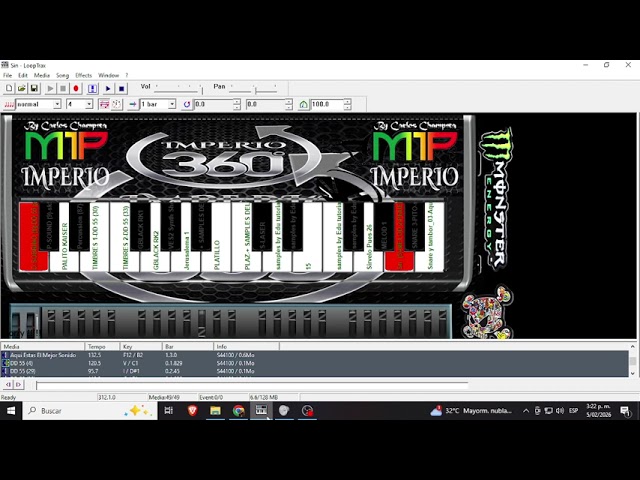Toggle the metronome clock icon
The height and width of the screenshot is (480, 640).
pos(117,104)
